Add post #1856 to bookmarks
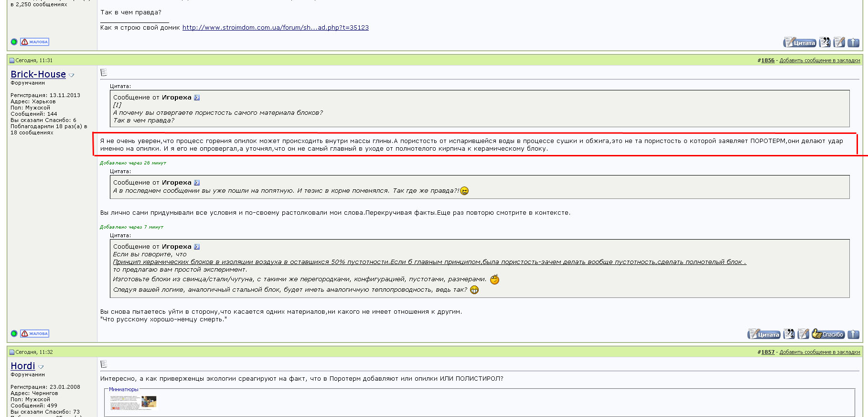Screen dimensions: 868x417 820,60
